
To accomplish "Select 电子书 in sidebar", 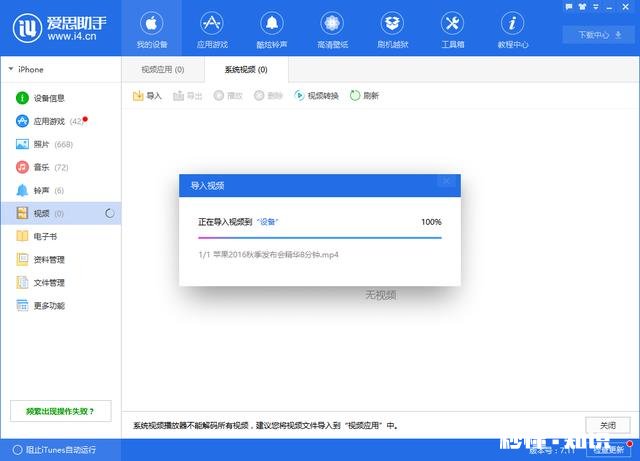I will tap(61, 236).
